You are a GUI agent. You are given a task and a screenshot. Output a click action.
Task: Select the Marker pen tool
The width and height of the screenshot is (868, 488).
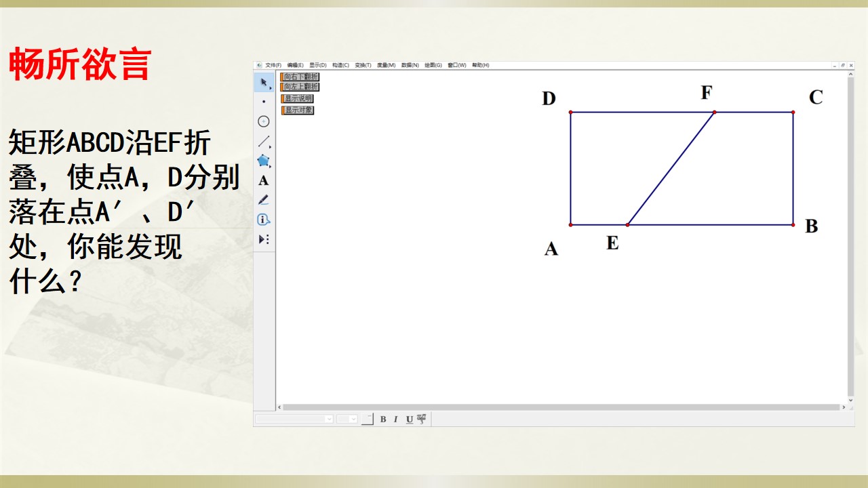click(x=264, y=200)
